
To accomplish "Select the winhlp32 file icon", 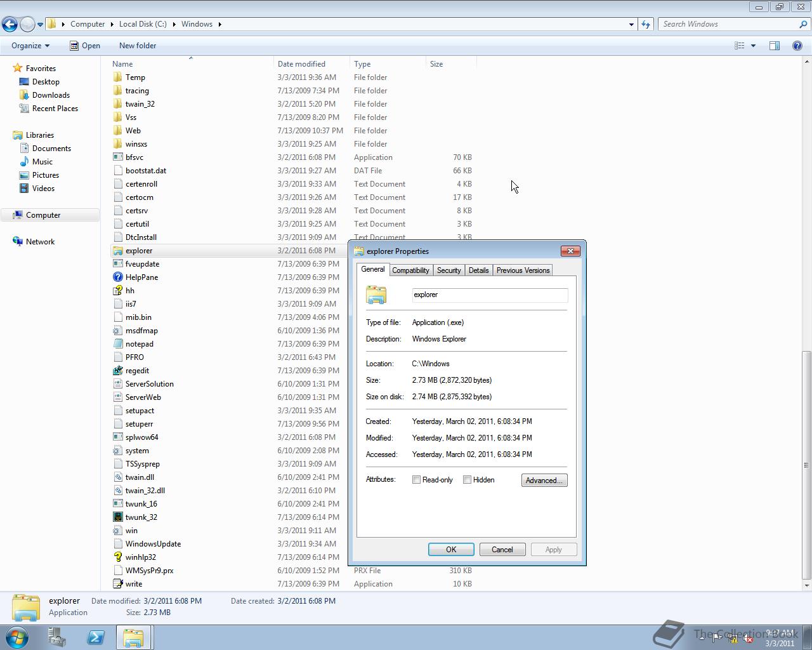I will [x=117, y=557].
